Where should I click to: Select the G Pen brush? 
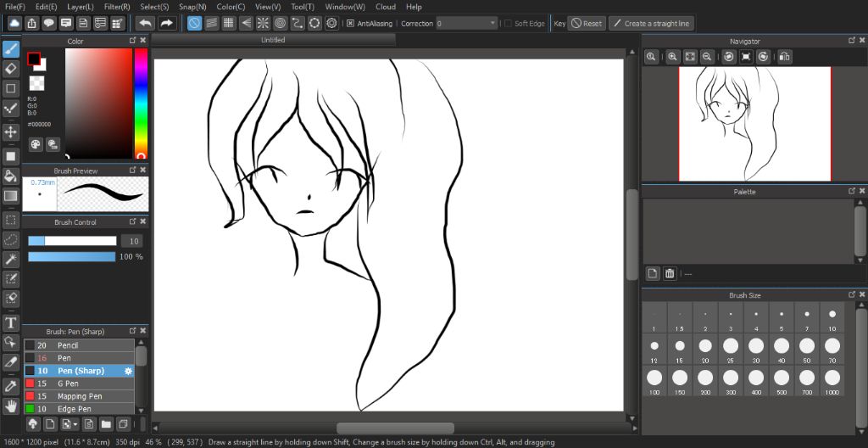[x=79, y=384]
